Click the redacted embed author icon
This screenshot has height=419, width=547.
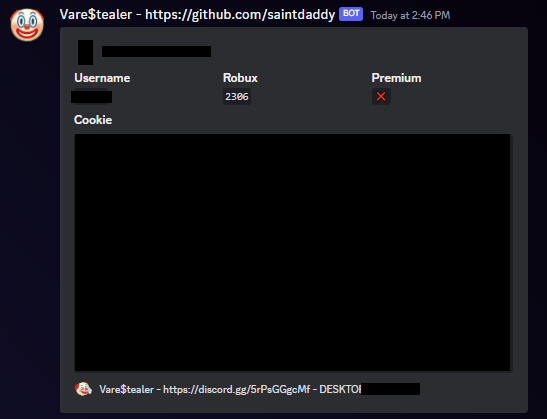coord(85,52)
